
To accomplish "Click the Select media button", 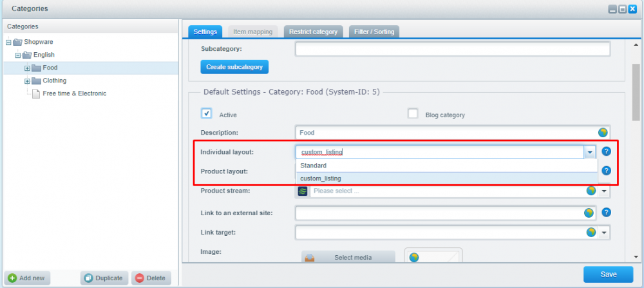I will pyautogui.click(x=348, y=258).
